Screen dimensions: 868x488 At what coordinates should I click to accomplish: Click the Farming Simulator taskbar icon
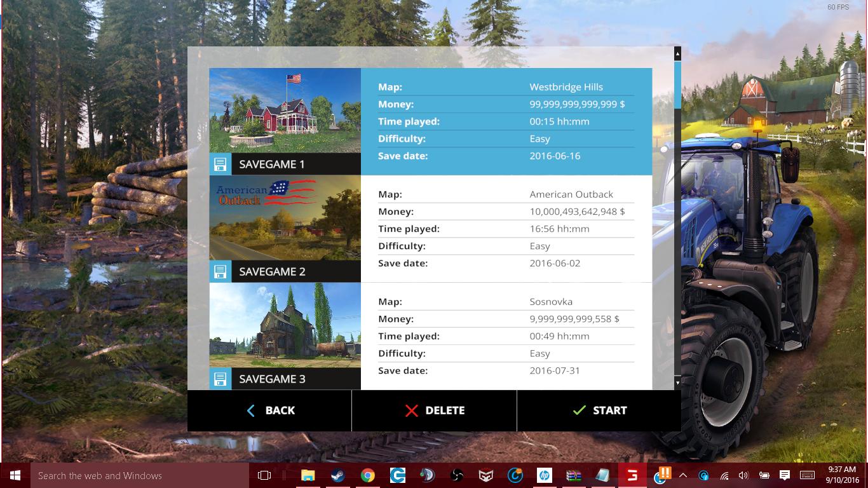(632, 475)
